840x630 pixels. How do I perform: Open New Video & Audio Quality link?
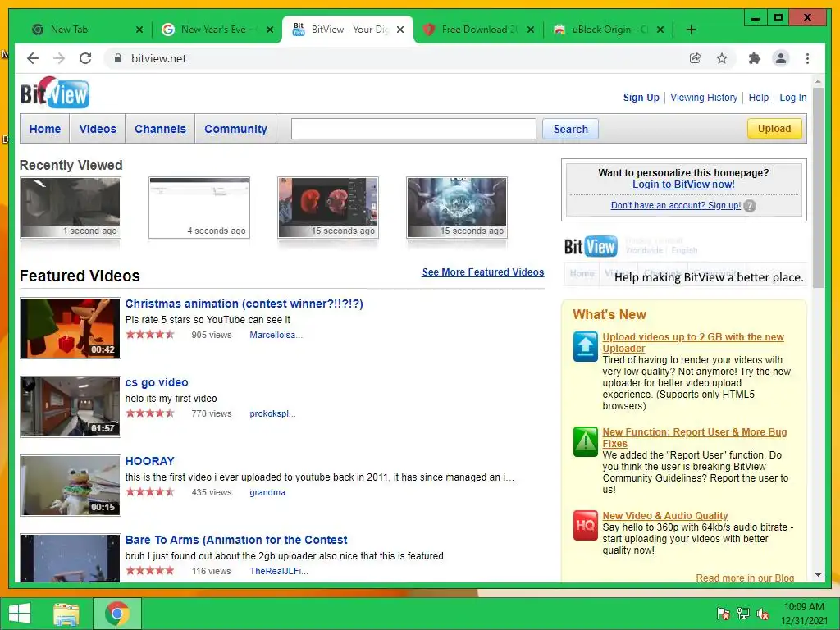click(664, 515)
